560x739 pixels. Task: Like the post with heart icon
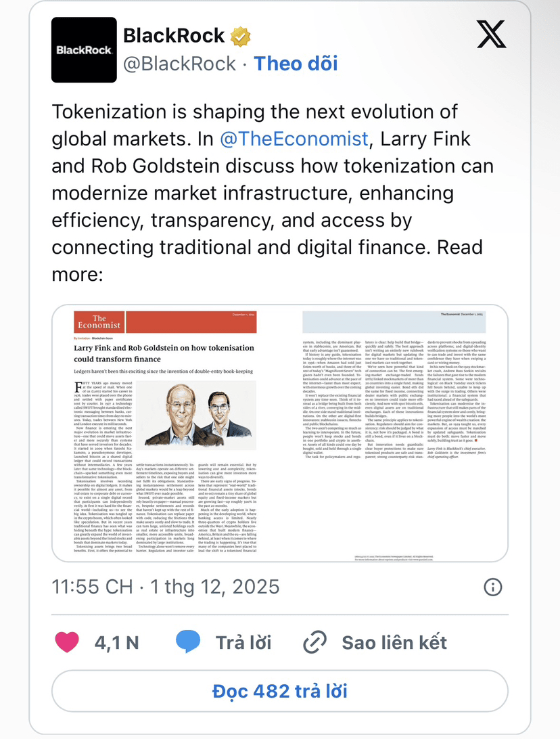(67, 642)
